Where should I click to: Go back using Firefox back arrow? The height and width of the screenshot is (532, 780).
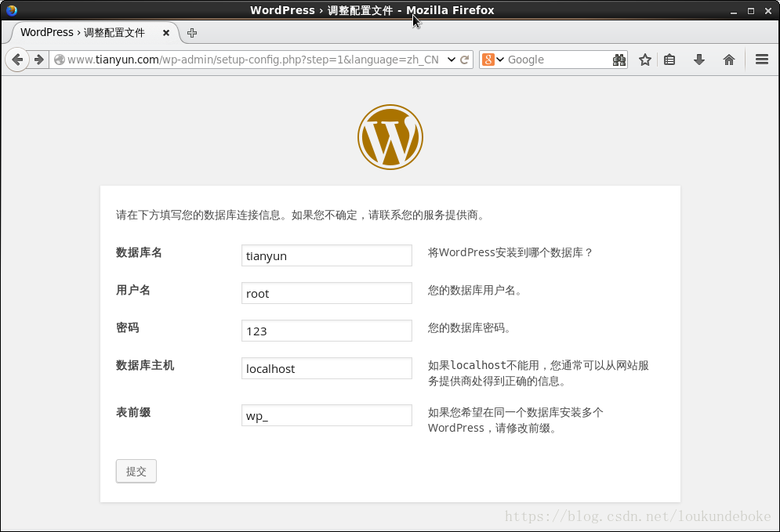(17, 60)
